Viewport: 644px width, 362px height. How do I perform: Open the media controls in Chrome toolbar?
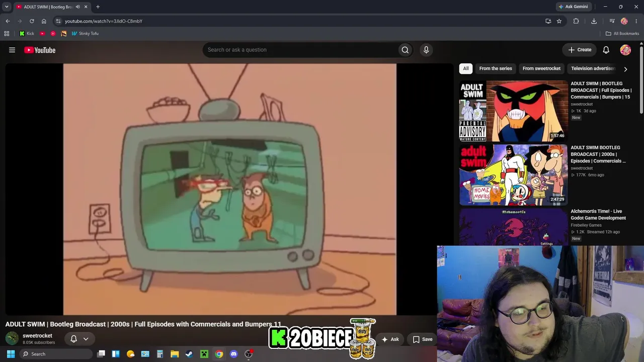click(x=612, y=21)
